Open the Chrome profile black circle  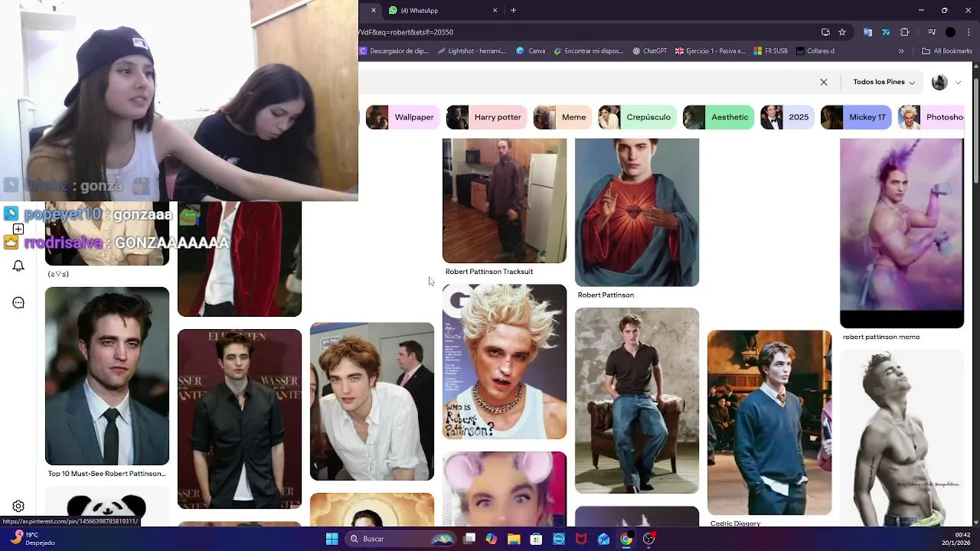pyautogui.click(x=950, y=32)
